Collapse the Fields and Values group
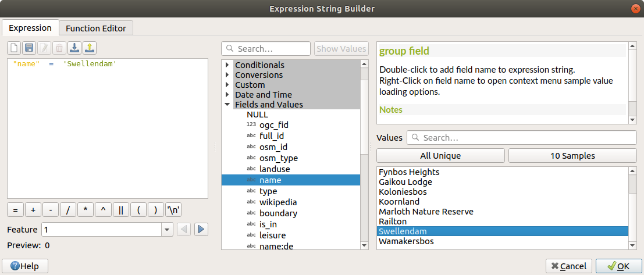This screenshot has width=644, height=275. tap(227, 105)
